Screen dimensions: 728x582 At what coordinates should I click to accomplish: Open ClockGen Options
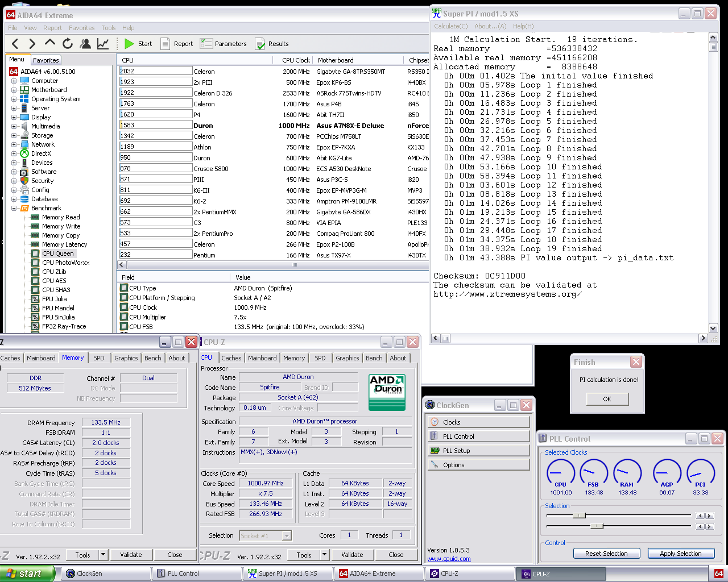[x=478, y=465]
